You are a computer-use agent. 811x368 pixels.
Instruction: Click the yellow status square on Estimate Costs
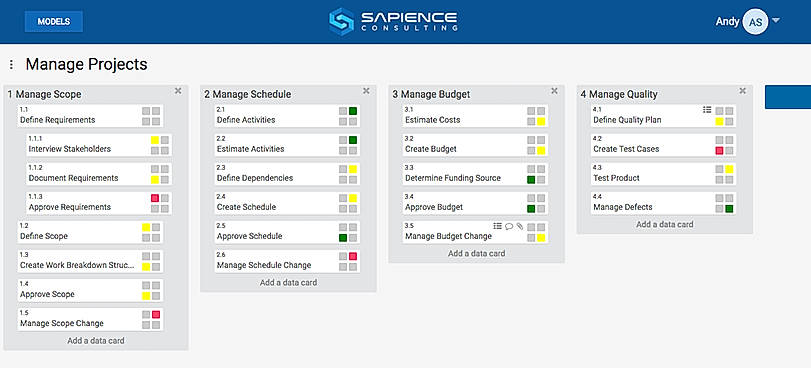point(541,121)
